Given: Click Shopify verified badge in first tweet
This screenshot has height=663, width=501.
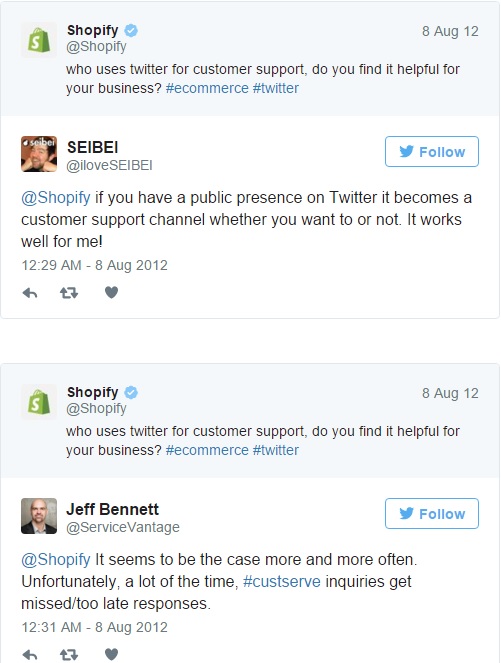Looking at the screenshot, I should tap(131, 30).
